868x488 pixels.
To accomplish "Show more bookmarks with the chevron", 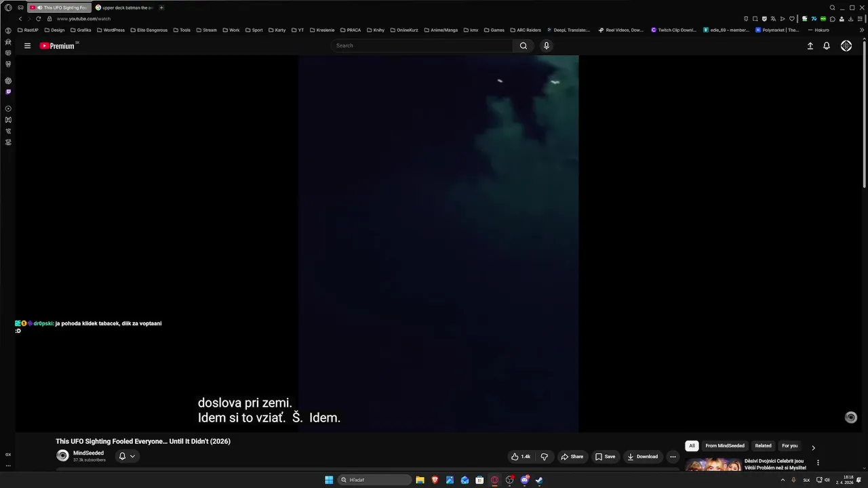I will click(x=862, y=30).
